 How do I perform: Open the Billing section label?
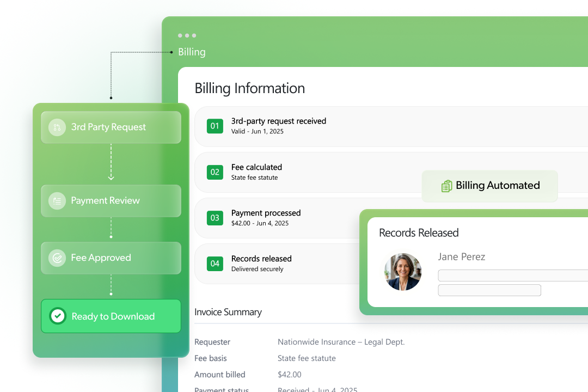192,52
